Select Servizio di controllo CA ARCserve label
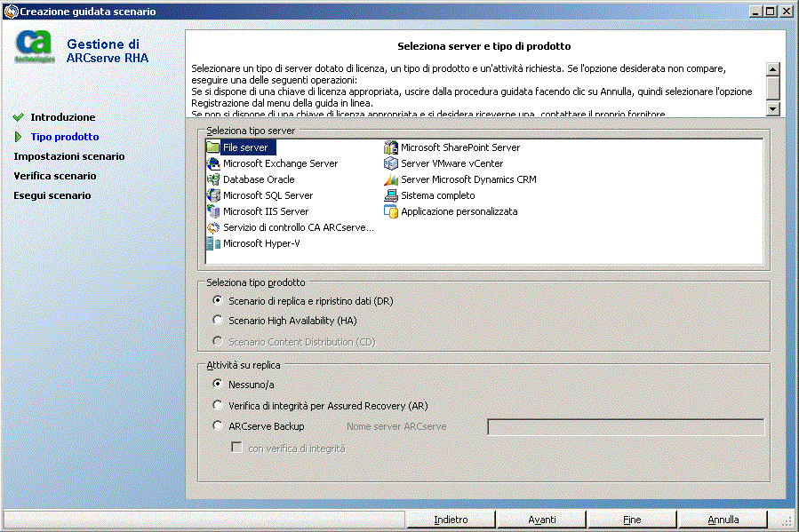Screen dimensions: 799x532 [298, 227]
